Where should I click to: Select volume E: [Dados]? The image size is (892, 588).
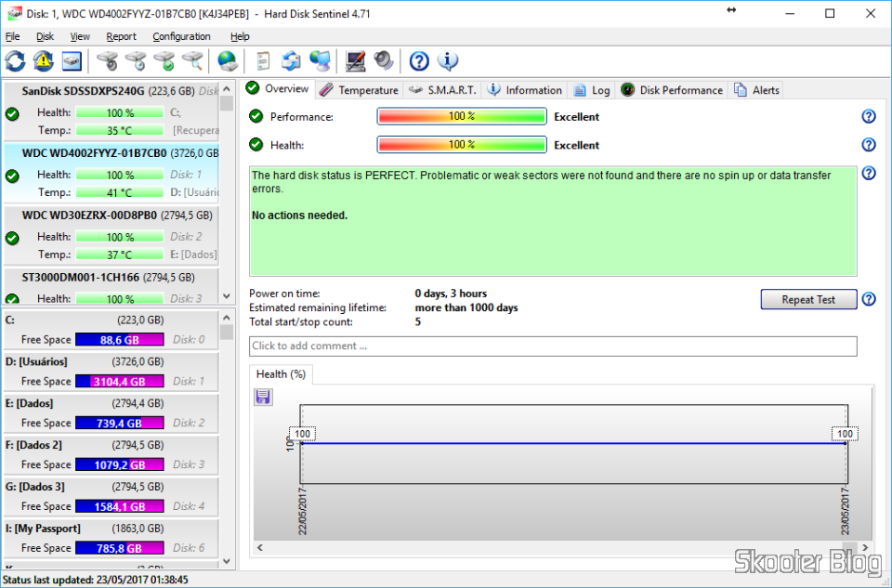tap(111, 412)
